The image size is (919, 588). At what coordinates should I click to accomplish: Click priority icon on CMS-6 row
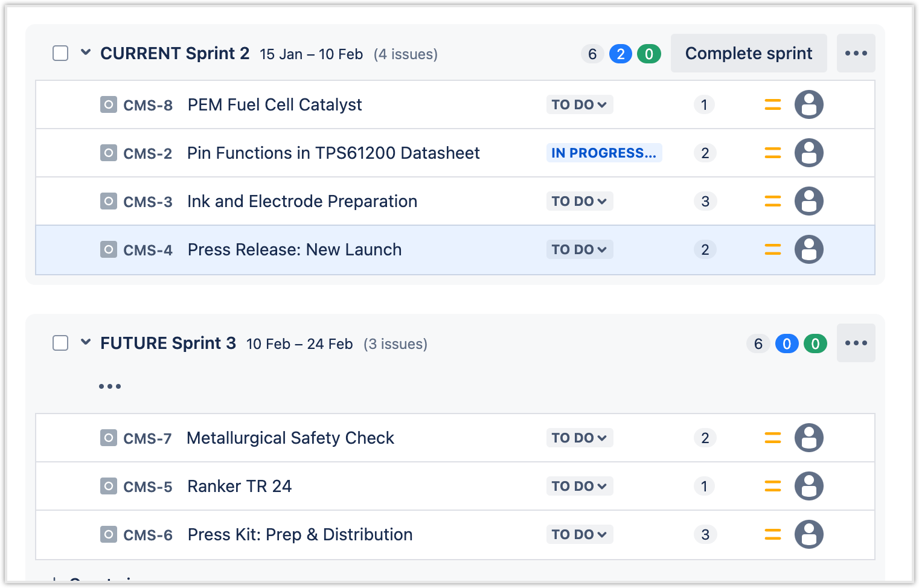(772, 534)
